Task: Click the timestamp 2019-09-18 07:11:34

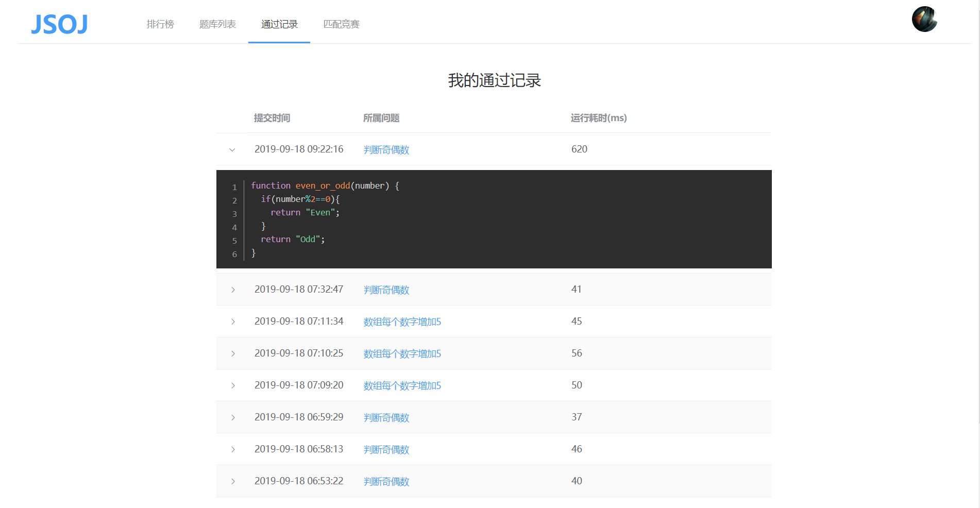Action: 299,321
